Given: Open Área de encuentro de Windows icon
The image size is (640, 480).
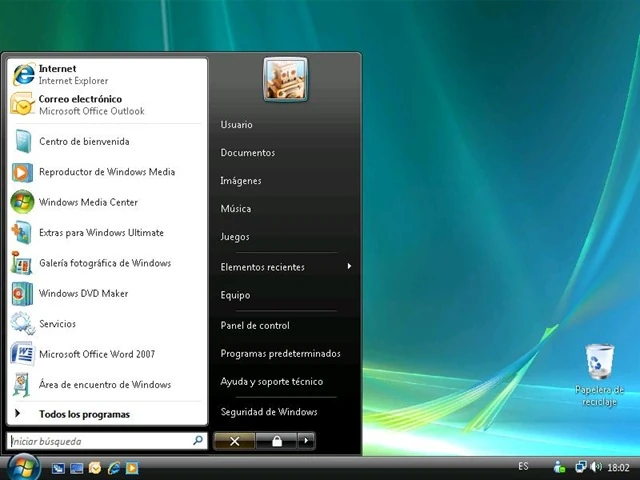Looking at the screenshot, I should (22, 384).
